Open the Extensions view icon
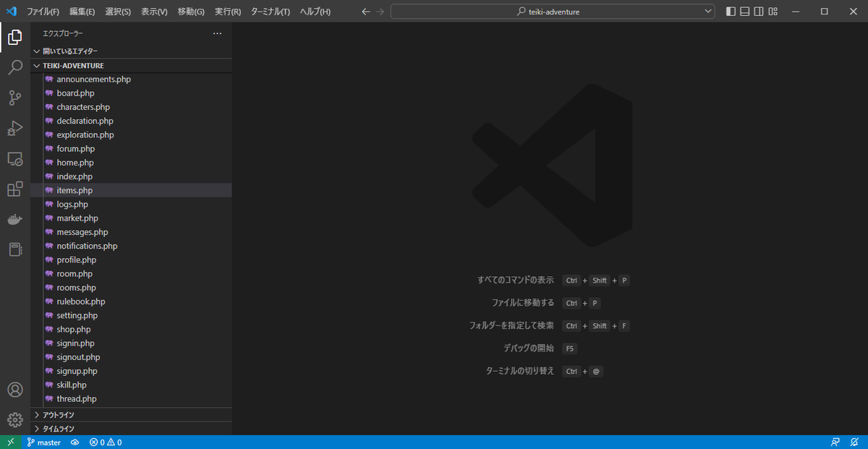Viewport: 868px width, 449px height. point(14,189)
